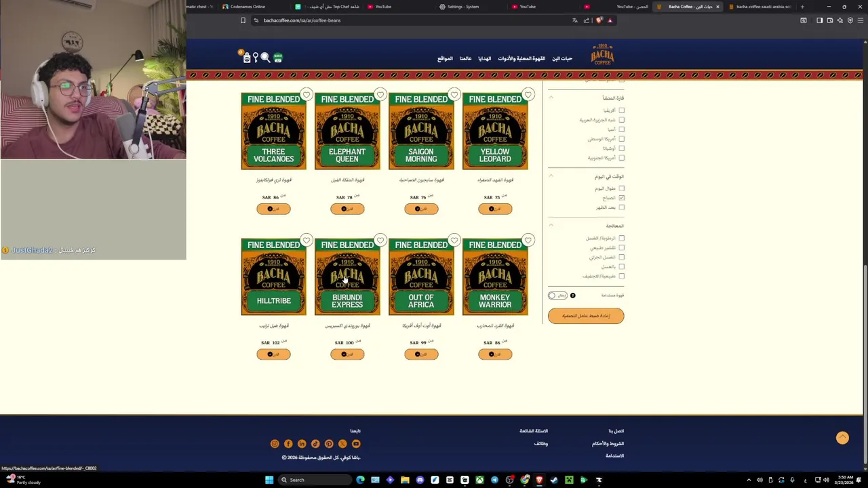Open the الهدايا gifts menu
This screenshot has width=868, height=488.
coord(485,58)
